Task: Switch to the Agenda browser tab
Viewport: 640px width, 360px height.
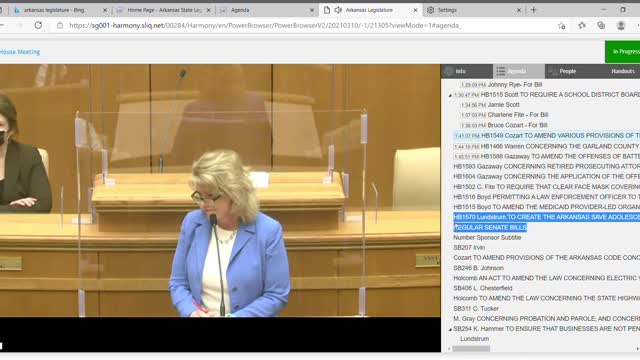Action: coord(240,10)
